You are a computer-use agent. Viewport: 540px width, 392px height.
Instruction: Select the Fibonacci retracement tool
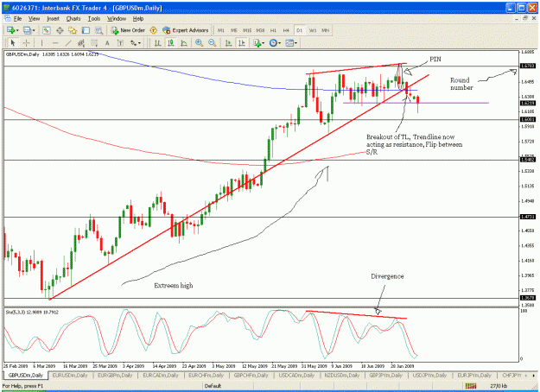point(94,43)
